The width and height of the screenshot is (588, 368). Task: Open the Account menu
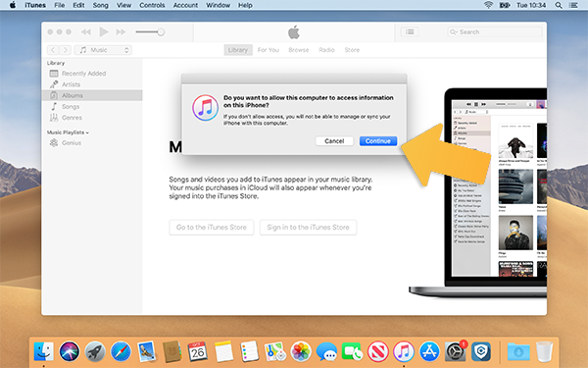(x=185, y=5)
